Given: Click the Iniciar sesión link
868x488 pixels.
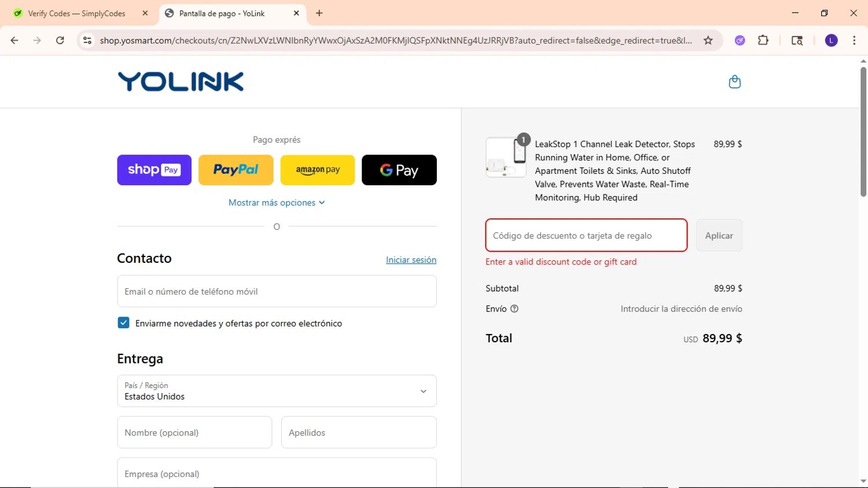Looking at the screenshot, I should 411,260.
